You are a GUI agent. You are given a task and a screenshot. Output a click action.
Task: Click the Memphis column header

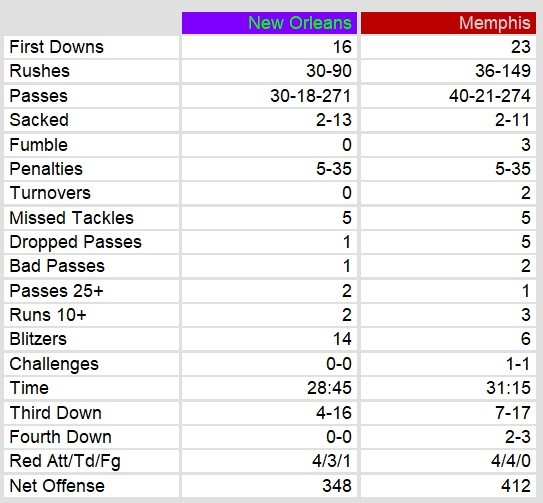[448, 23]
